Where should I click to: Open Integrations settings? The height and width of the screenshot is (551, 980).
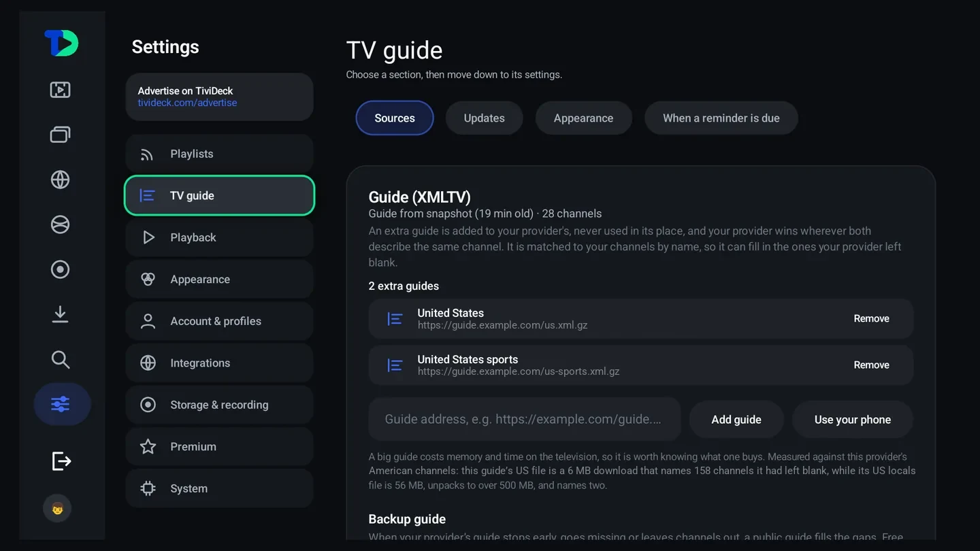(219, 363)
